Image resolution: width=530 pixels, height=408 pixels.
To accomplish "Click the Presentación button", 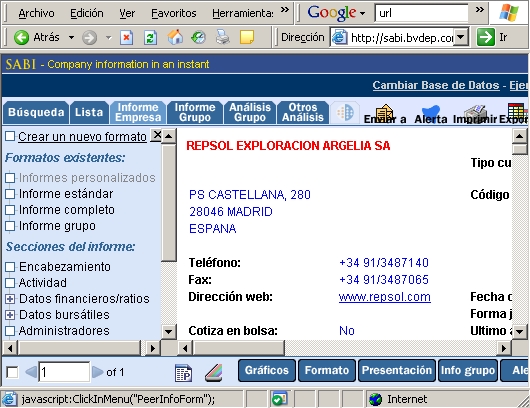I will pyautogui.click(x=397, y=370).
